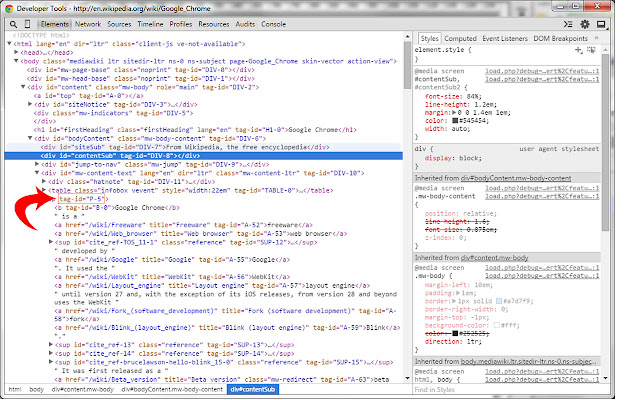Collapse the bodyContent div

coord(30,138)
